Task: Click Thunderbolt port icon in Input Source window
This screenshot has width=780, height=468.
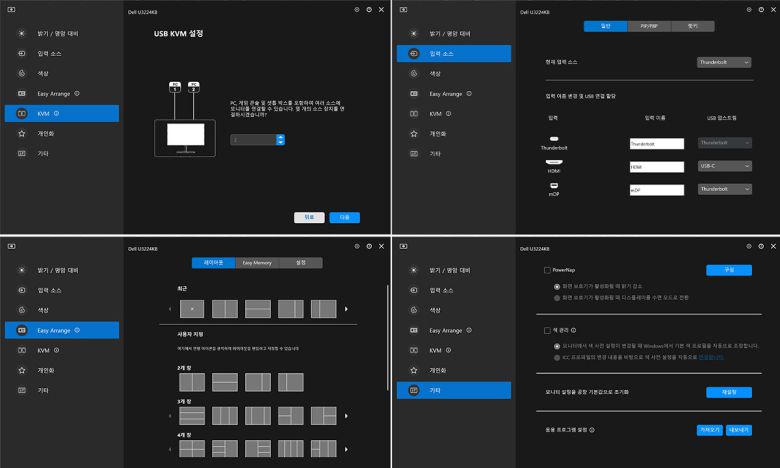Action: pyautogui.click(x=554, y=139)
